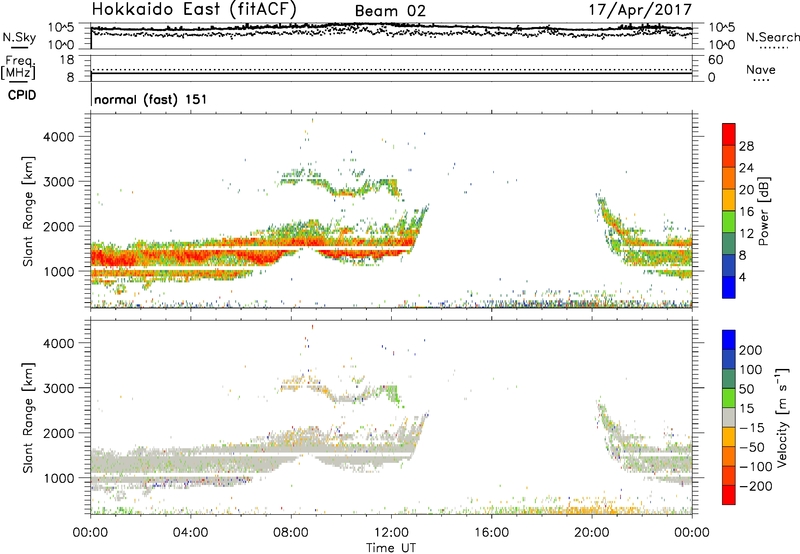The image size is (800, 554).
Task: Click the '08:00' time axis label
Action: point(291,533)
